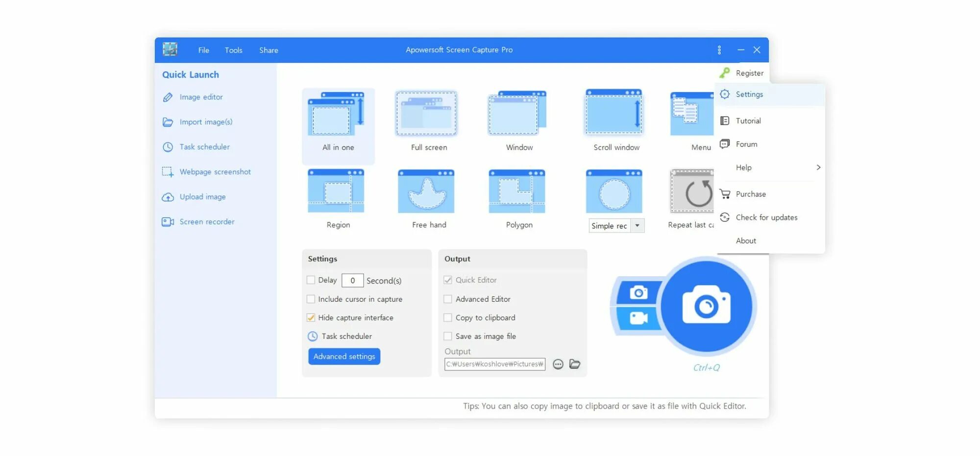
Task: Open the output folder icon
Action: (x=575, y=364)
